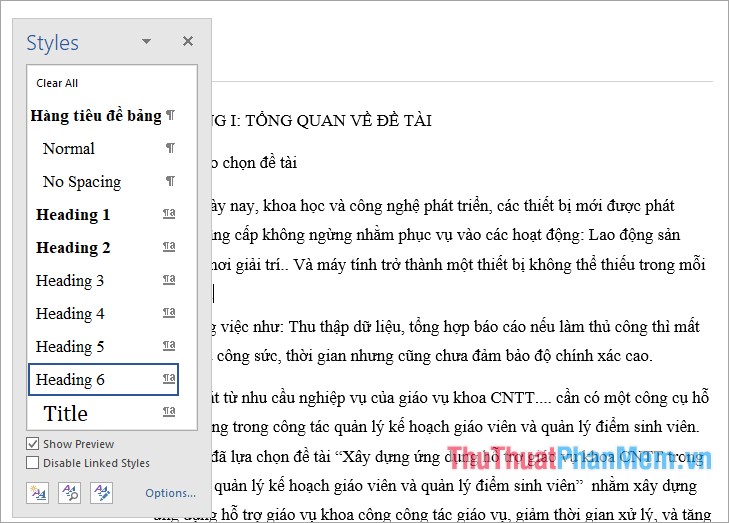
Task: Apply the Heading 6 style
Action: (x=103, y=379)
